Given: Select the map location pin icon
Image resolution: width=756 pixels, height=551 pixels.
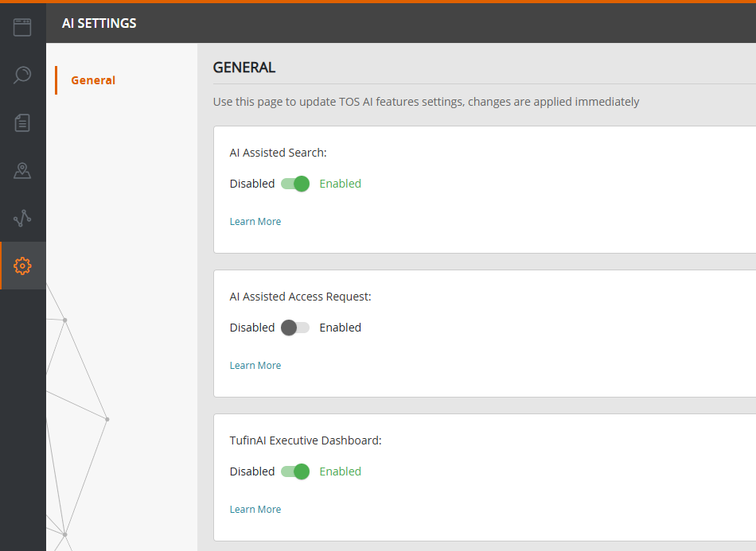Looking at the screenshot, I should pos(22,170).
